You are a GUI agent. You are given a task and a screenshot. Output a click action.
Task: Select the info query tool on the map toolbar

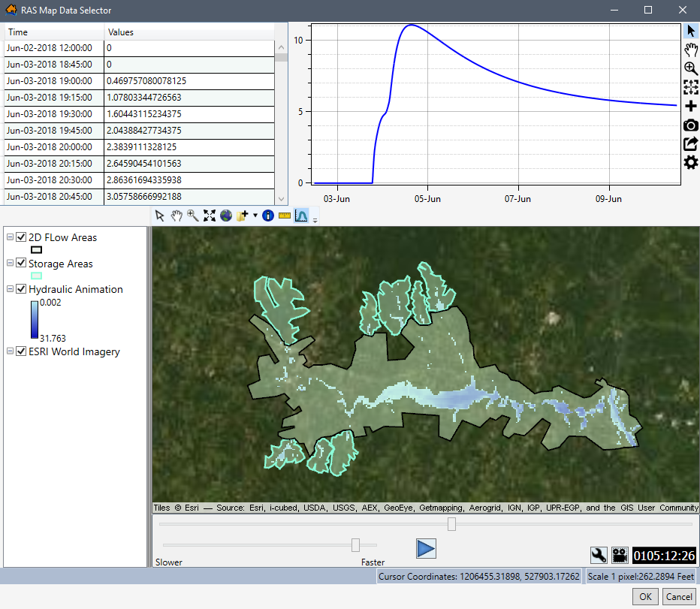click(268, 215)
